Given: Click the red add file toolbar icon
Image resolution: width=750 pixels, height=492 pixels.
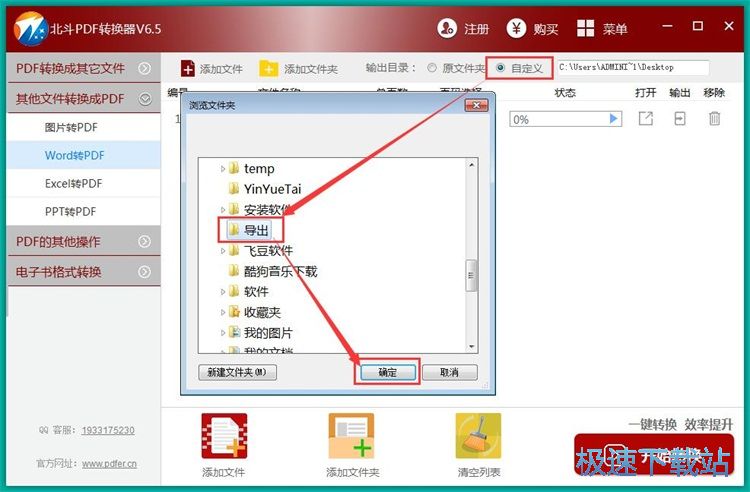Looking at the screenshot, I should pyautogui.click(x=188, y=68).
